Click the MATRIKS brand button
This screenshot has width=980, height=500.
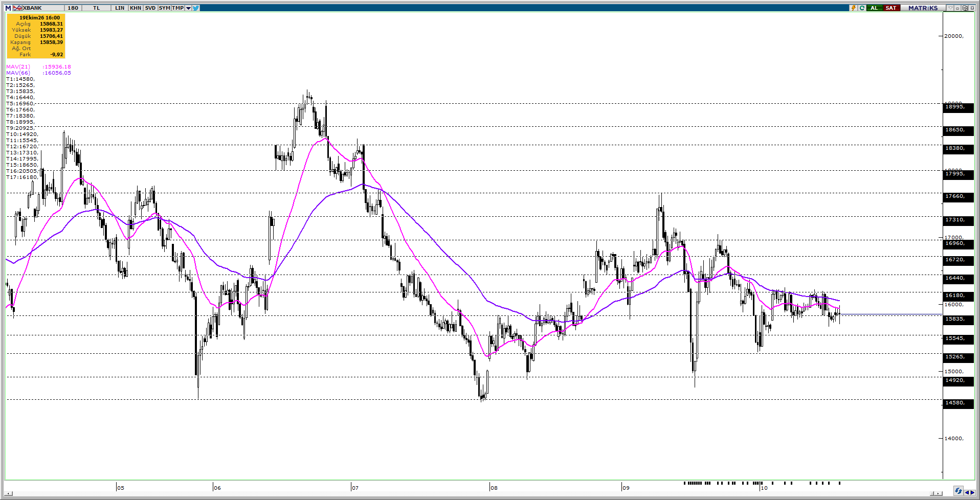tap(923, 8)
